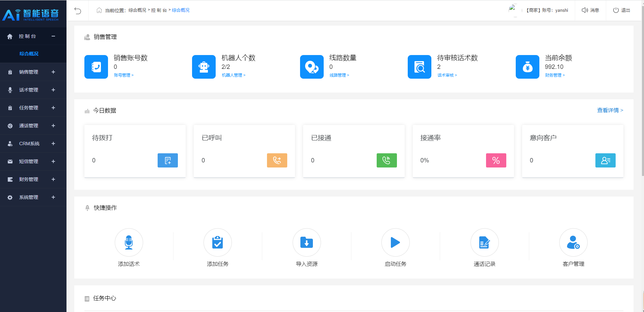Click the 导入资源 folder download icon
The height and width of the screenshot is (312, 644).
coord(307,242)
